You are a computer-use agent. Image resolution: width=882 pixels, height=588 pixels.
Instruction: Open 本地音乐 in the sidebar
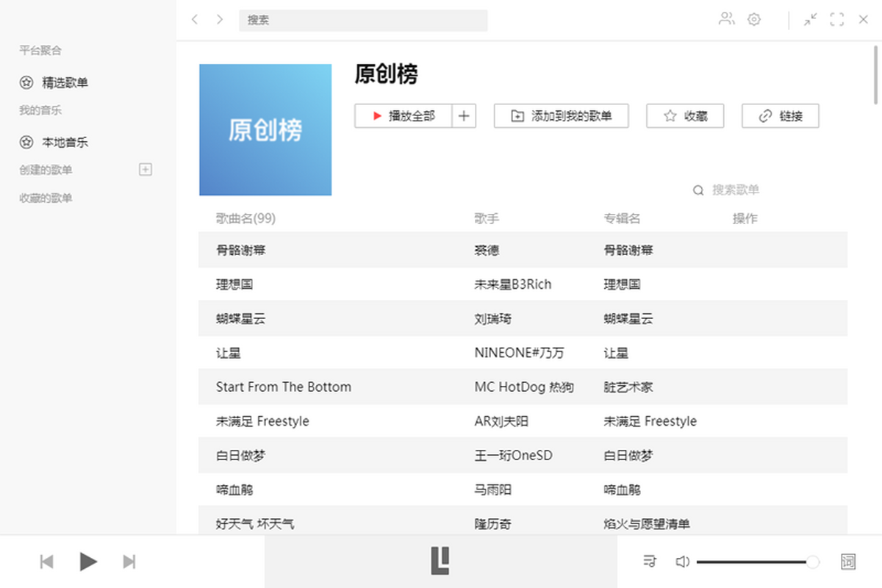(65, 142)
